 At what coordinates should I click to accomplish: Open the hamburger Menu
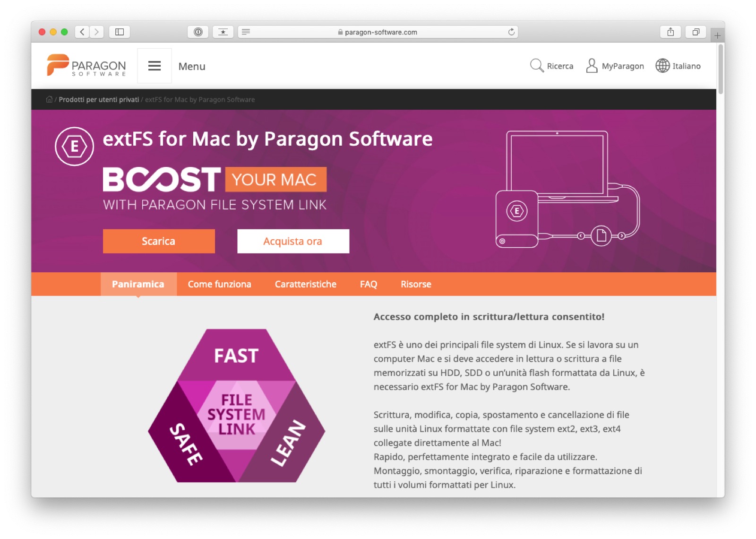click(155, 66)
